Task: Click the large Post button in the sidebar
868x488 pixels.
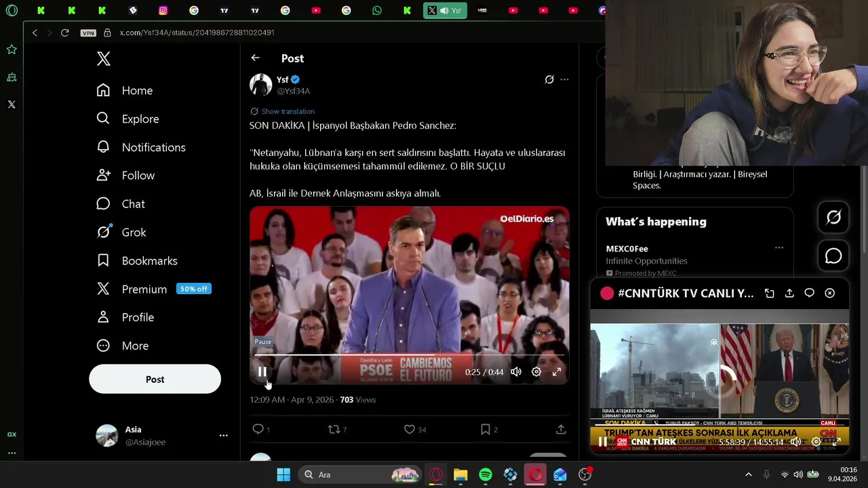Action: (x=155, y=380)
